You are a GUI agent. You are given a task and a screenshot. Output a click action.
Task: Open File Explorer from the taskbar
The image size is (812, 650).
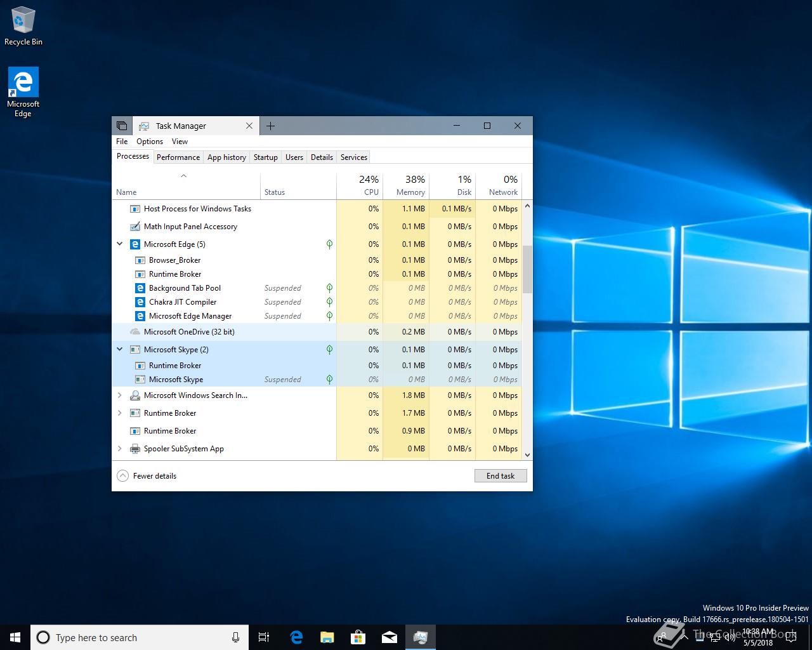[x=327, y=637]
